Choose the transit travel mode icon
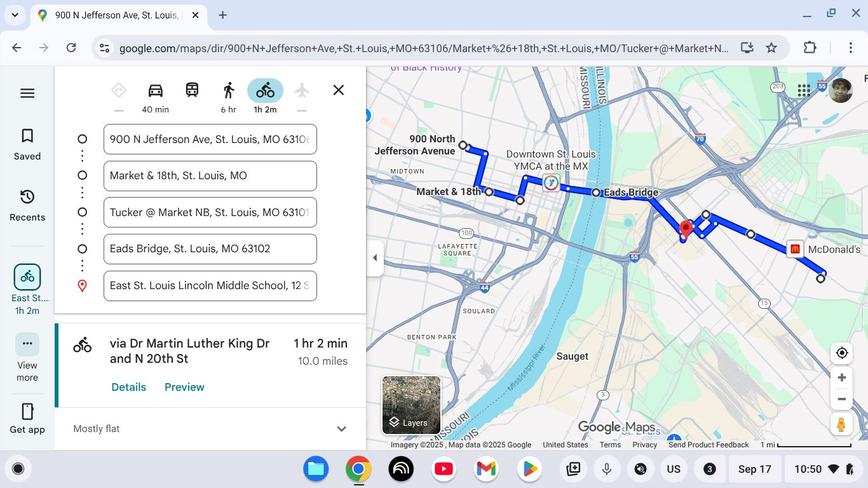This screenshot has width=868, height=488. pos(192,90)
